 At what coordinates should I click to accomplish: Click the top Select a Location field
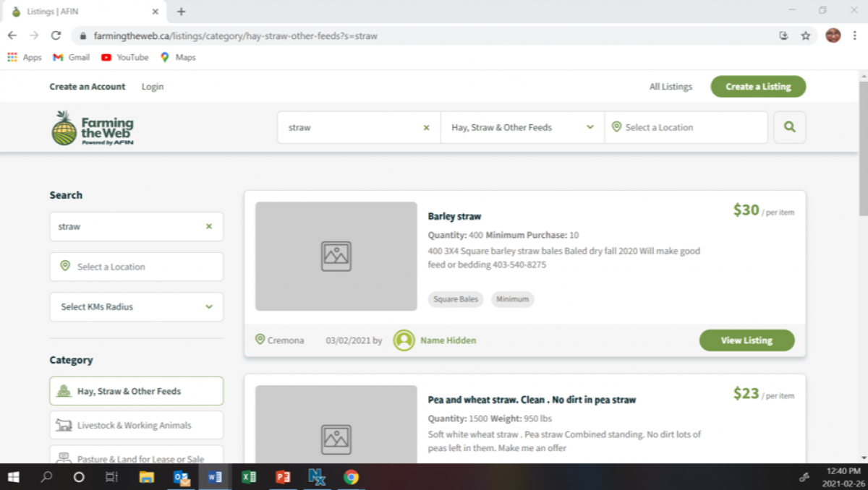point(686,127)
